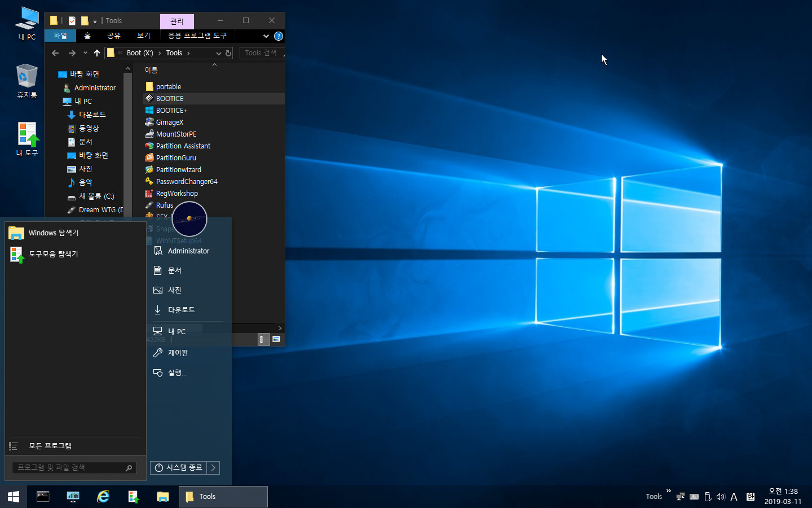The image size is (812, 508).
Task: Open shutdown options arrow
Action: click(x=213, y=467)
